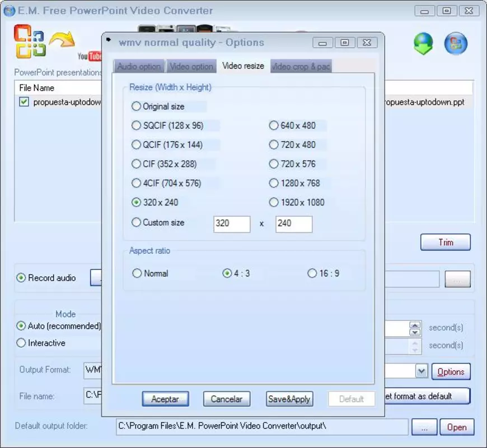The image size is (487, 448).
Task: Select Original size radio button
Action: pos(136,106)
